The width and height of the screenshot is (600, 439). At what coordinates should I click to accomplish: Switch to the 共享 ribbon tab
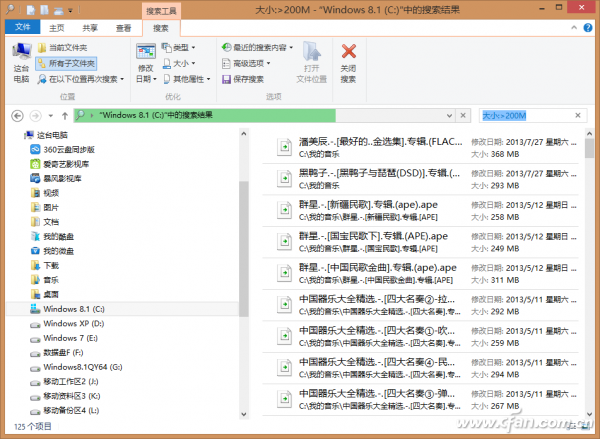tap(90, 28)
